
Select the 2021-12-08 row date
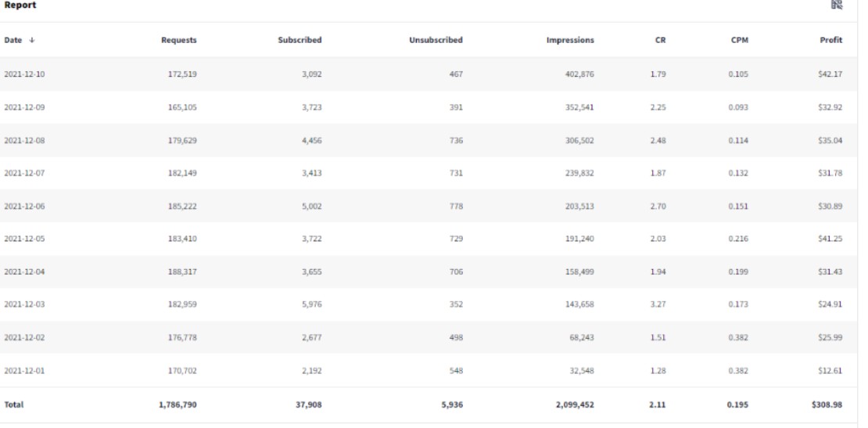(24, 140)
